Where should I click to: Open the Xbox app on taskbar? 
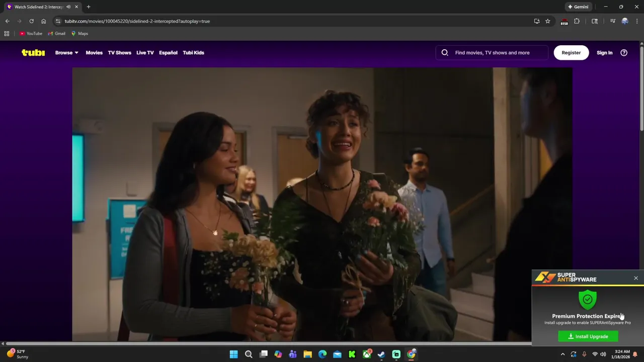coord(367,354)
